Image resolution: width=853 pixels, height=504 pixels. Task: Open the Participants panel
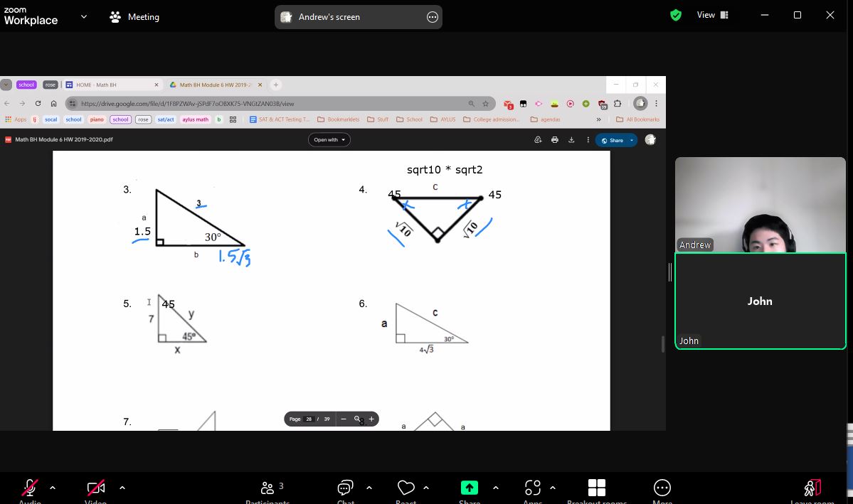click(x=267, y=488)
